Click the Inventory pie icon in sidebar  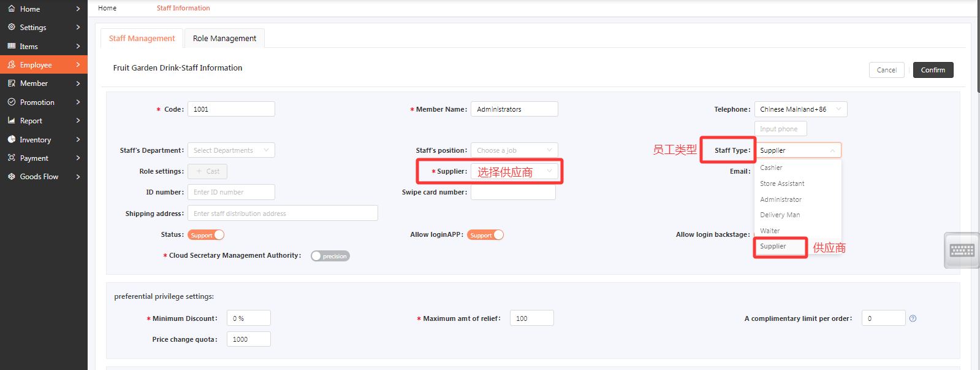[12, 139]
